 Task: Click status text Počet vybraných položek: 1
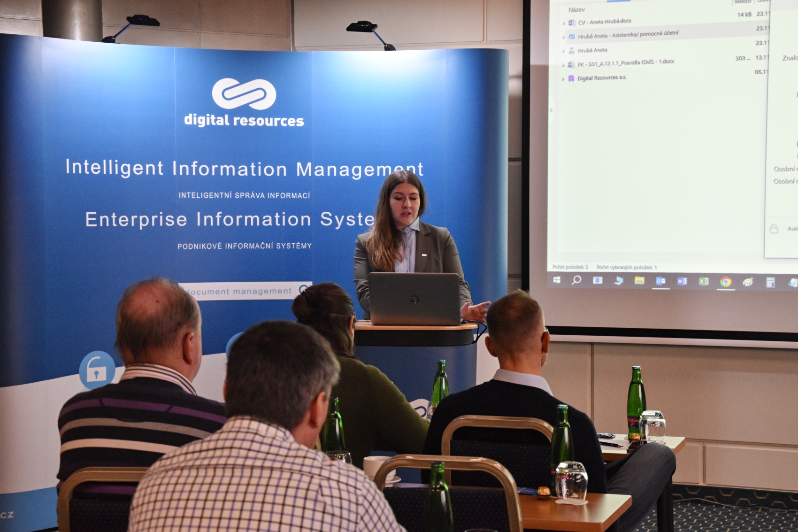point(627,267)
